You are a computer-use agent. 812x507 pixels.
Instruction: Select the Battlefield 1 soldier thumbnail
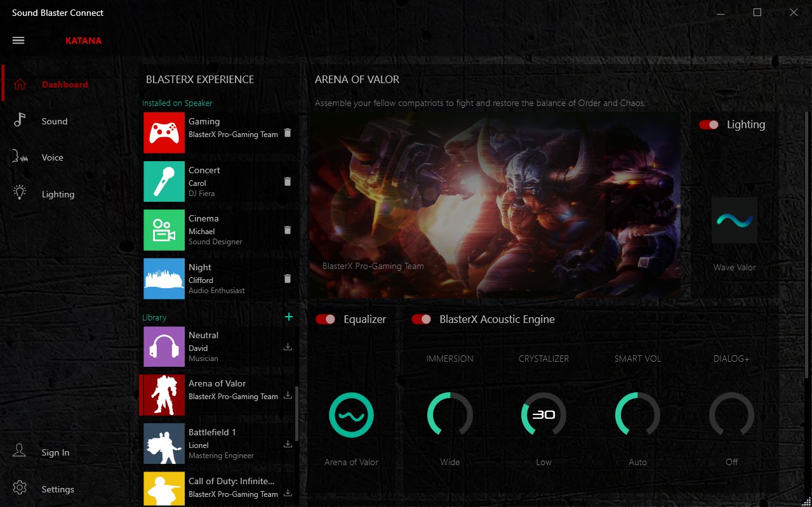coord(164,444)
